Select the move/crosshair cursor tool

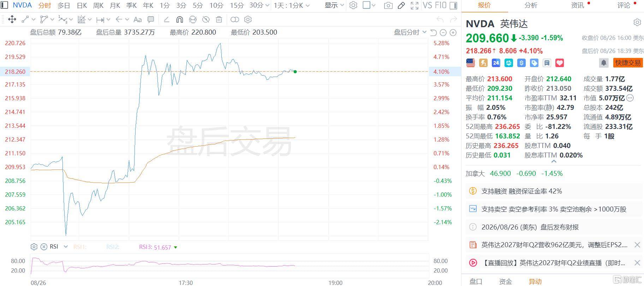[12, 19]
